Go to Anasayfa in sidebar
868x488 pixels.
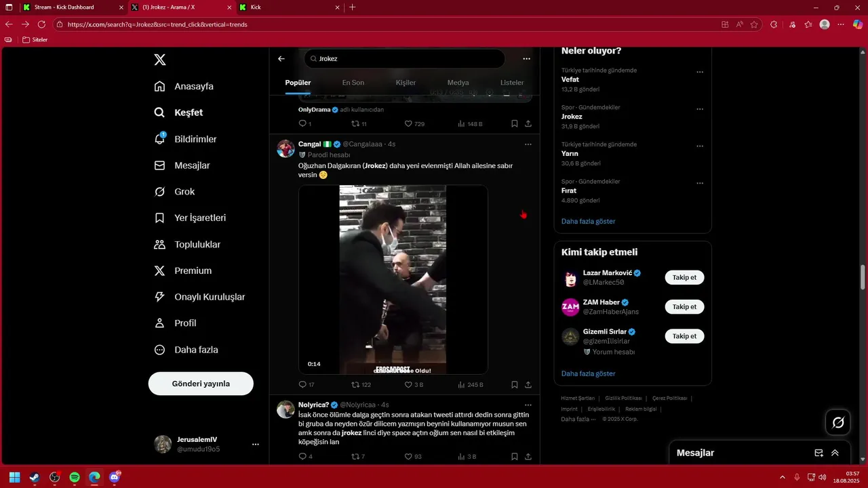pos(184,86)
